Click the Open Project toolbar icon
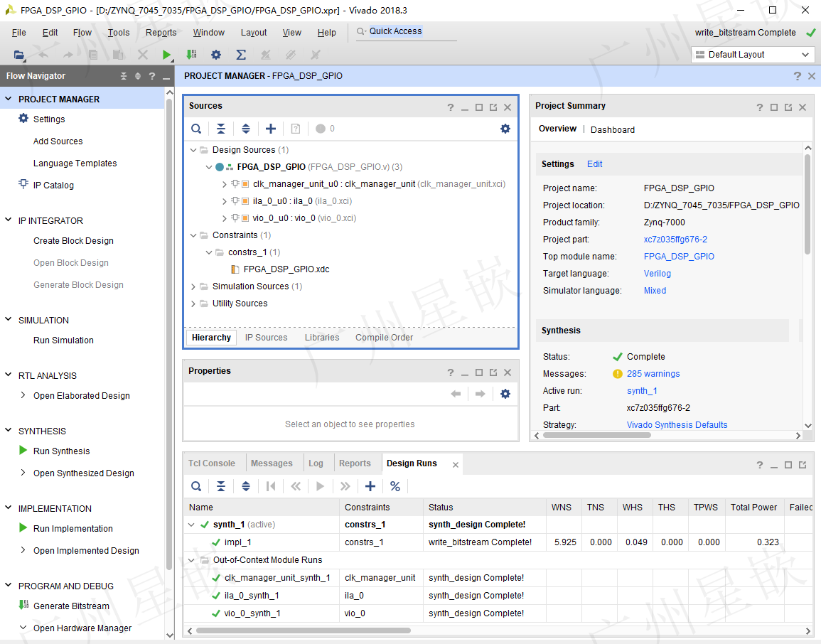821x644 pixels. 19,55
